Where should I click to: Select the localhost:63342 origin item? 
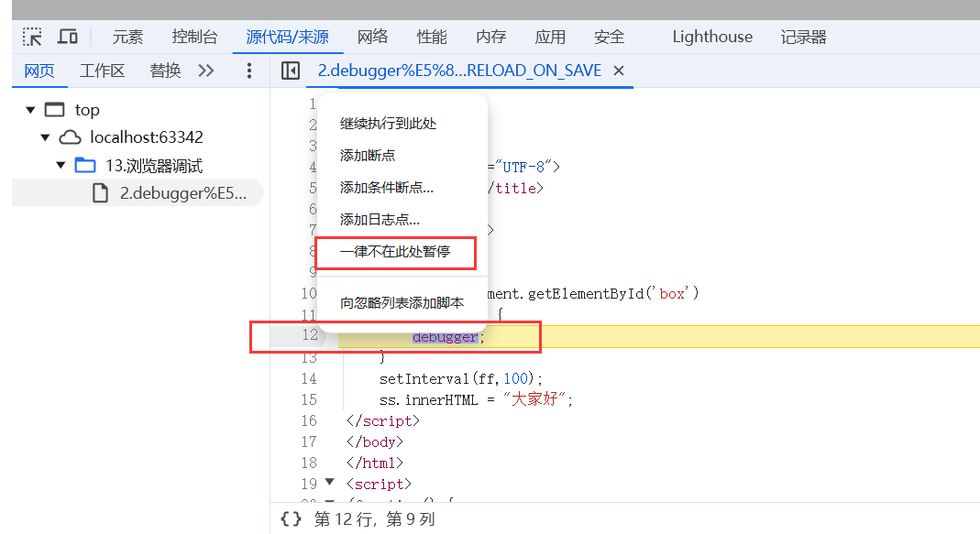(x=147, y=137)
